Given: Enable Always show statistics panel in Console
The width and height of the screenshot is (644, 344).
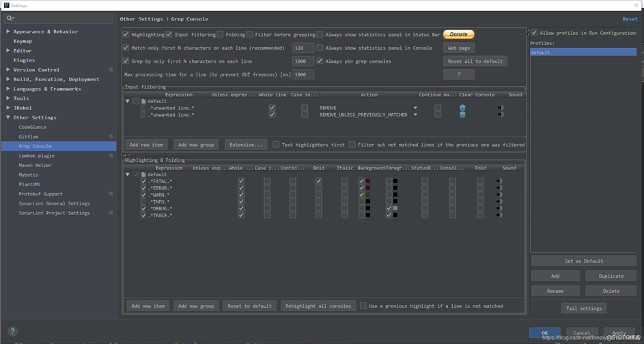Looking at the screenshot, I should click(320, 48).
